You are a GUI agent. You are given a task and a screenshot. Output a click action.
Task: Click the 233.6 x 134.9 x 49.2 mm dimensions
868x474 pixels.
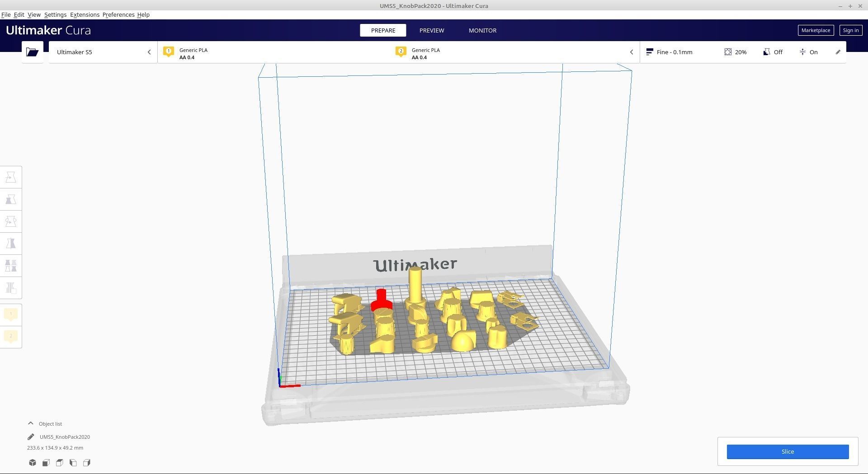pos(55,448)
